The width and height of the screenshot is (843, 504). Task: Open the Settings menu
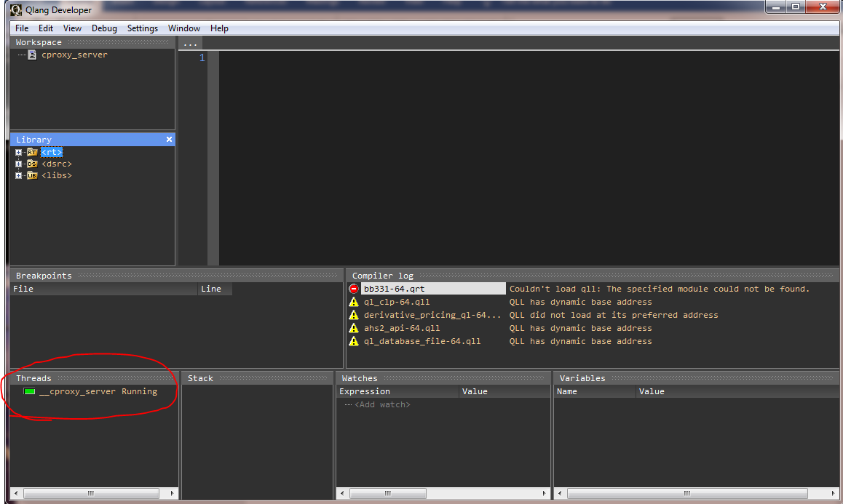(x=143, y=28)
